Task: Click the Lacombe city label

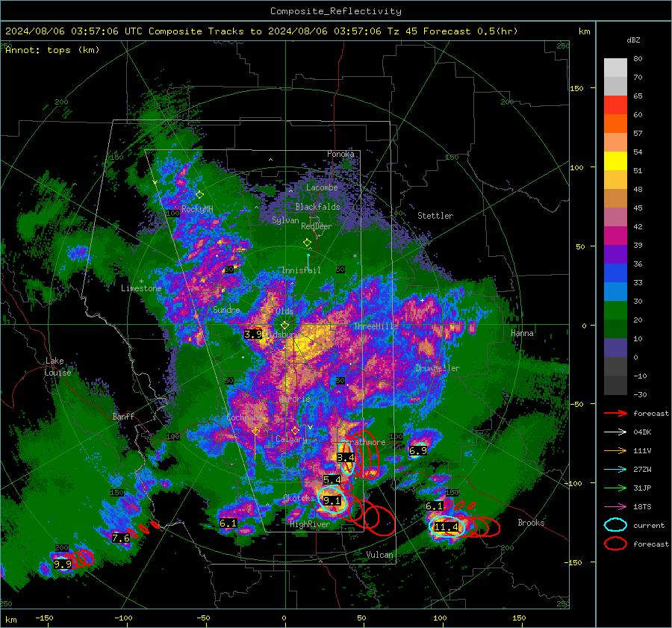Action: pos(322,187)
